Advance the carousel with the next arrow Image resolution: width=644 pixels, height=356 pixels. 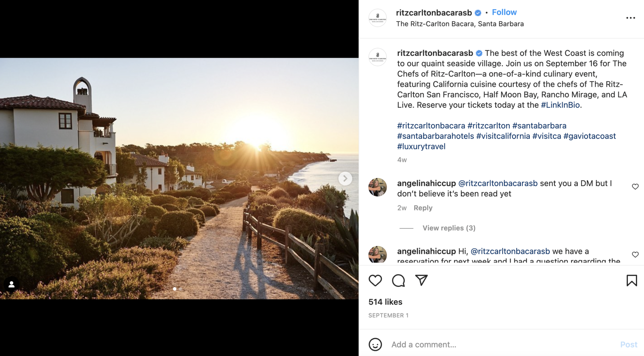coord(346,178)
